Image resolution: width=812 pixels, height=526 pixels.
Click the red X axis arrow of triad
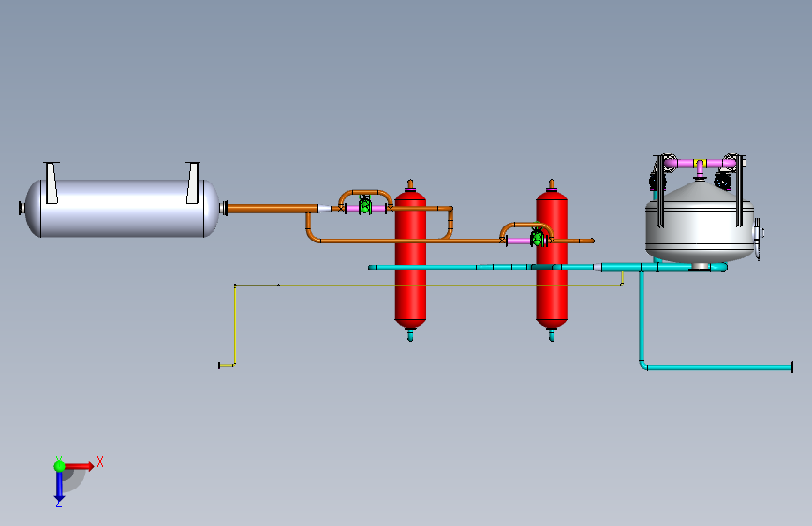click(x=81, y=466)
